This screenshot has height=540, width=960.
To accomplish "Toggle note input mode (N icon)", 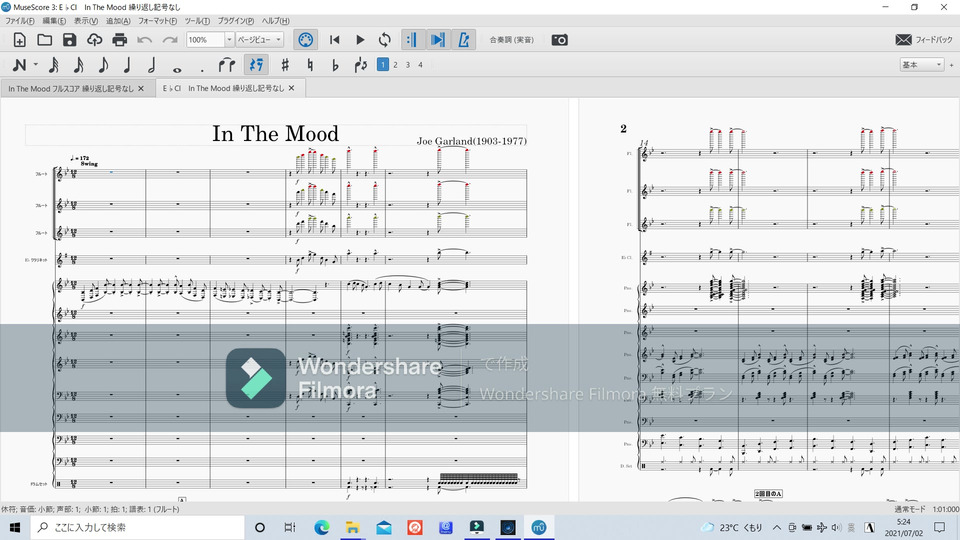I will [20, 64].
